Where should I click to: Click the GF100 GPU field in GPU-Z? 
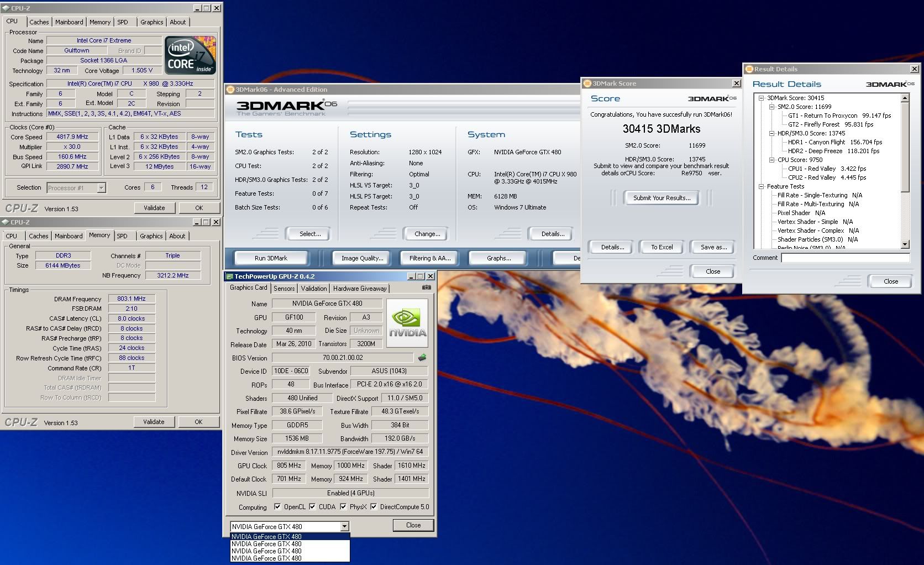[x=294, y=317]
